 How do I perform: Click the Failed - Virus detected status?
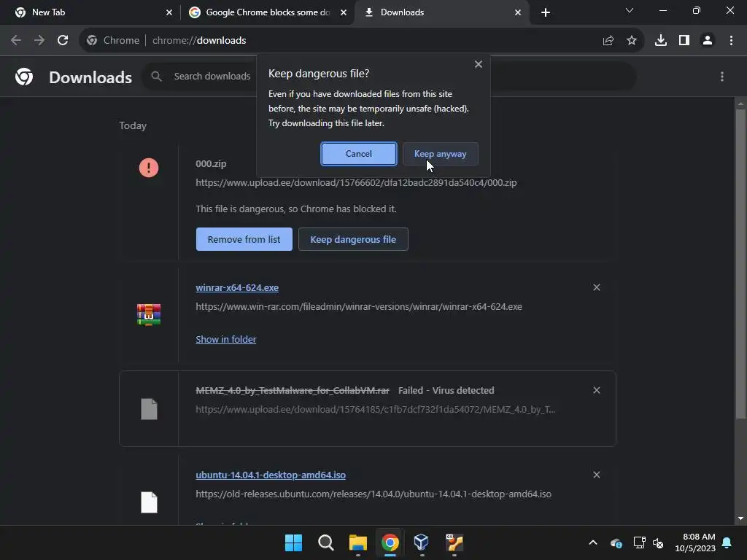446,391
